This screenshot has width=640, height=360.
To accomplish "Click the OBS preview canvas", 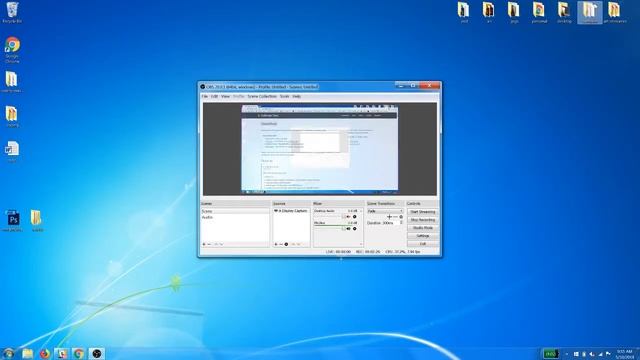I will (320, 149).
